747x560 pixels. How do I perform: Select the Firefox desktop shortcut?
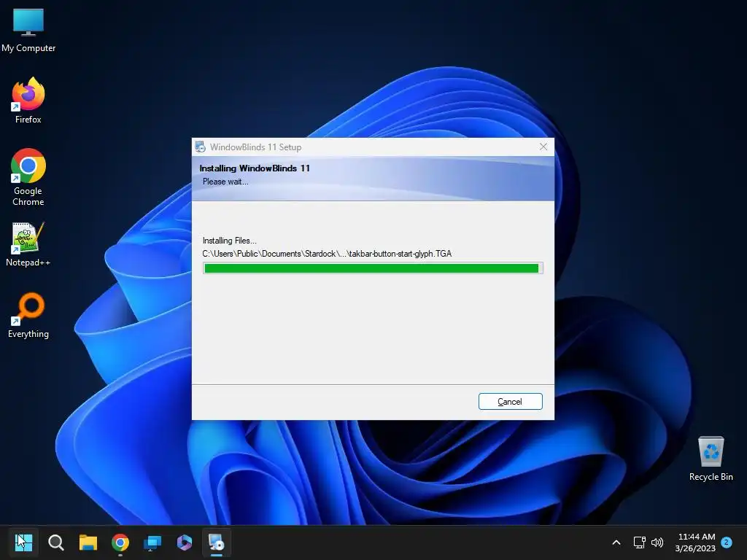pyautogui.click(x=28, y=101)
